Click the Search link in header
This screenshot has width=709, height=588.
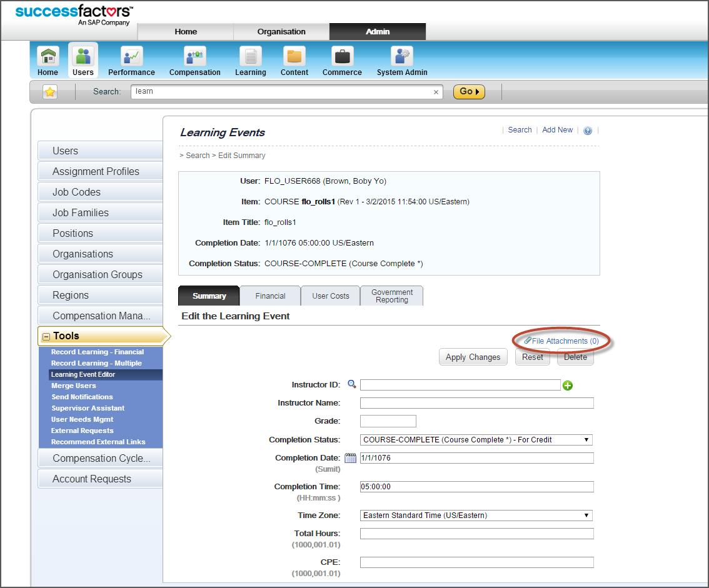(520, 130)
